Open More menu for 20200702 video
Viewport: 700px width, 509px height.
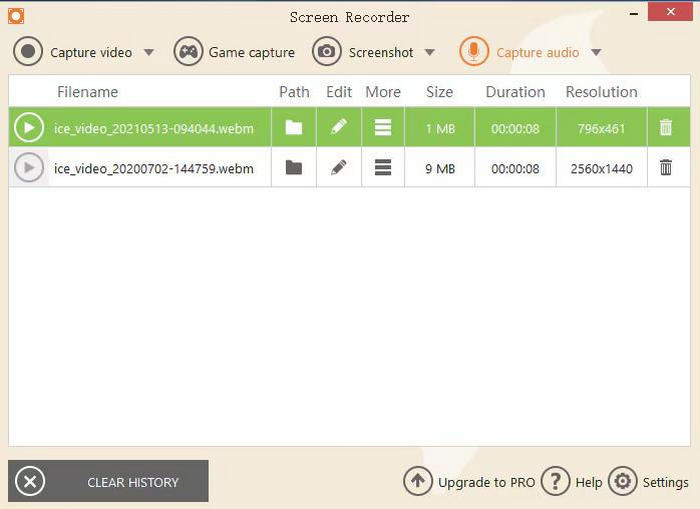(382, 168)
